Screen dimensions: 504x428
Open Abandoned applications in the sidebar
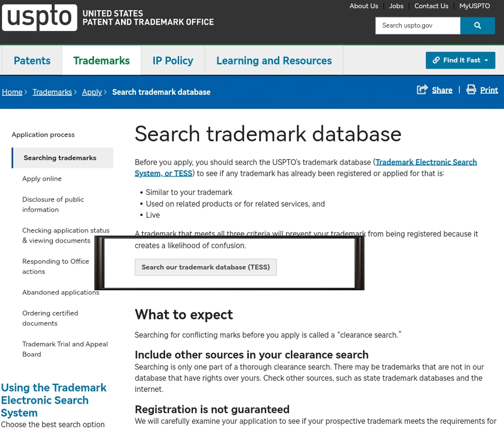(61, 292)
